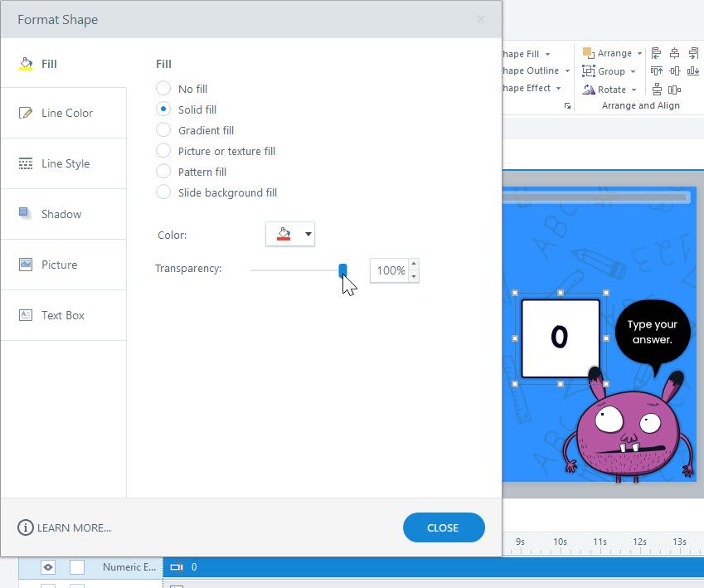Click the CLOSE button

(x=444, y=527)
